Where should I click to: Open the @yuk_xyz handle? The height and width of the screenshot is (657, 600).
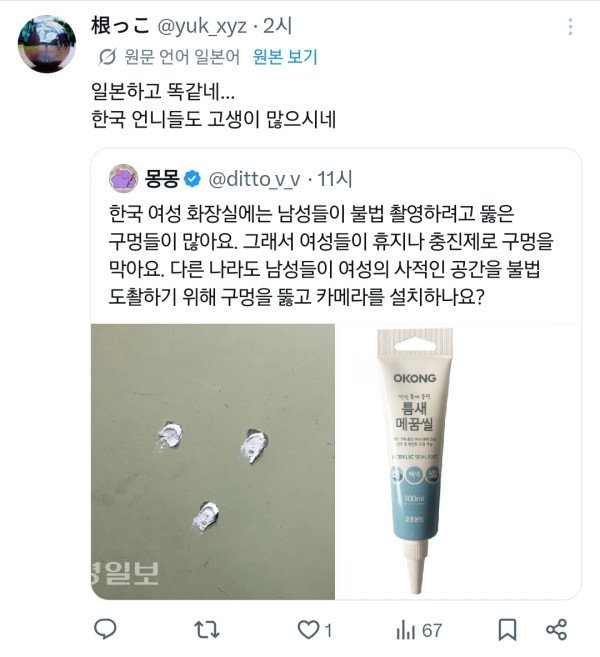(x=202, y=26)
